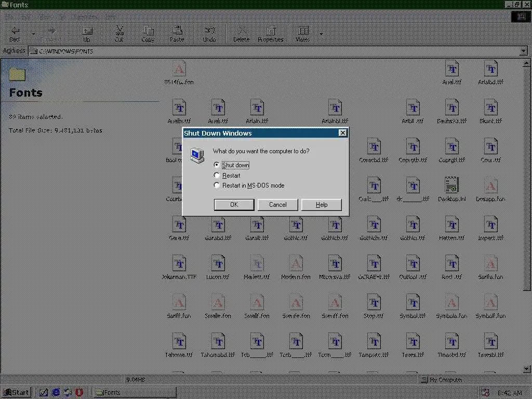Click the Delete toolbar icon

[x=241, y=34]
